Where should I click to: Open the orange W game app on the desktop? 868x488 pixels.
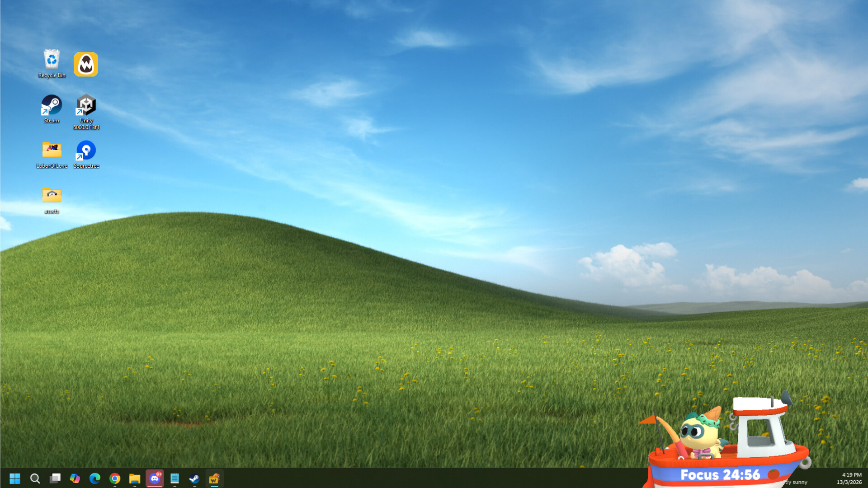click(x=86, y=64)
